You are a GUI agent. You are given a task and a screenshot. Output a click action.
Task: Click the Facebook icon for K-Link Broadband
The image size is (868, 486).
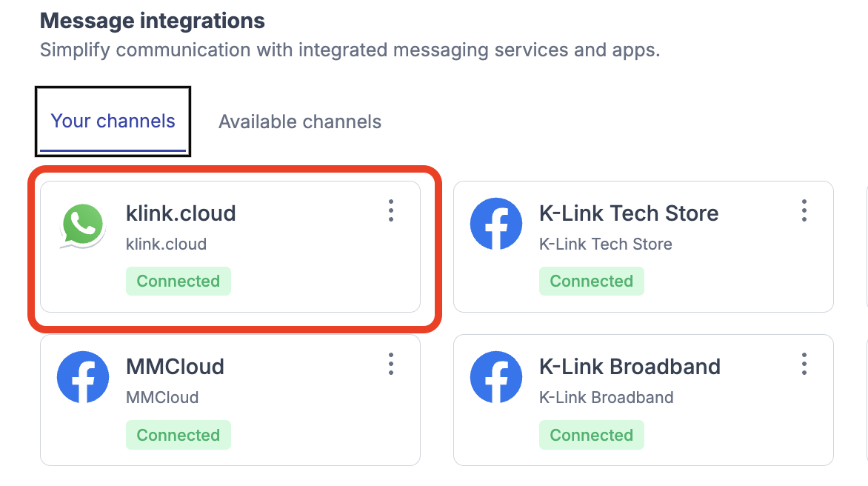495,378
